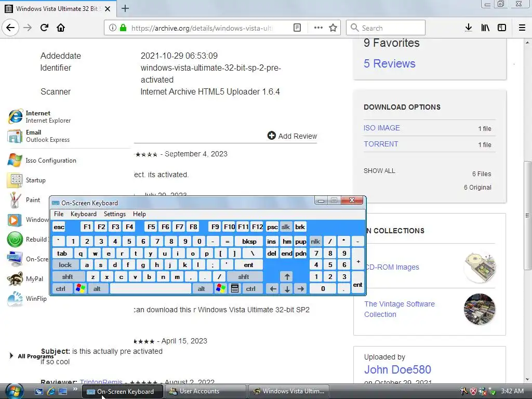Select the Windows Vista Ultimate browser tab
The image size is (532, 399).
[58, 9]
